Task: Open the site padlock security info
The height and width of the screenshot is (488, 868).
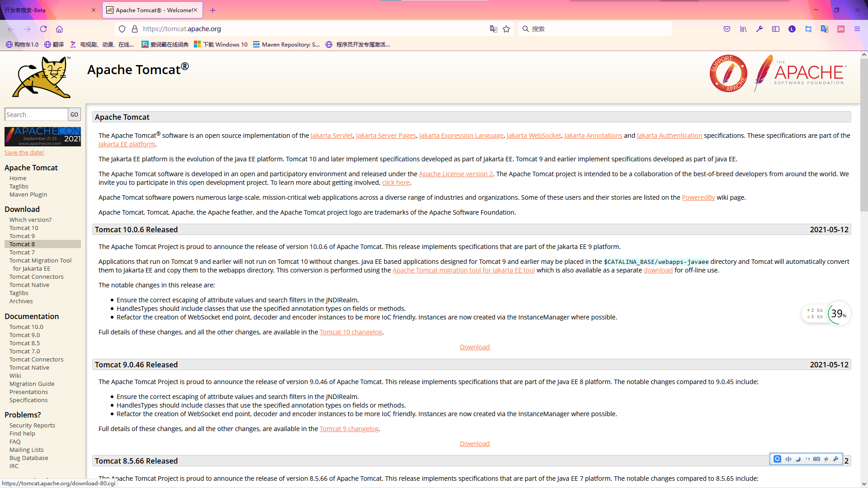Action: [134, 29]
